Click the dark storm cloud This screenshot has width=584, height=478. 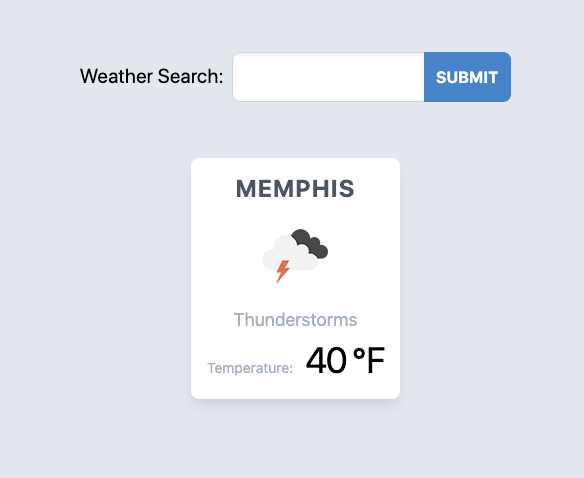[312, 243]
